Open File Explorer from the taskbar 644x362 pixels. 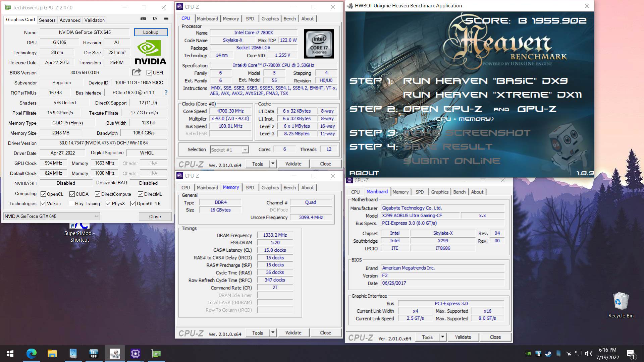click(52, 353)
